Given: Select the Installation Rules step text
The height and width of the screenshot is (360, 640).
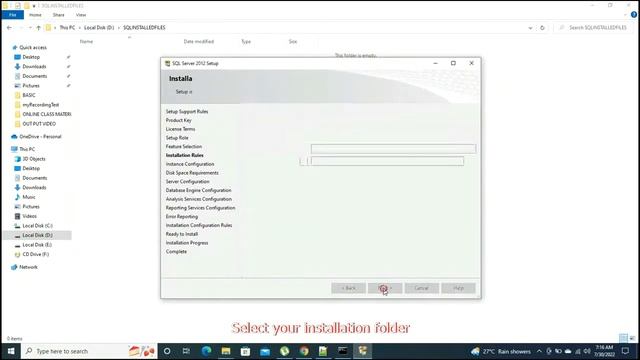Looking at the screenshot, I should click(x=184, y=155).
